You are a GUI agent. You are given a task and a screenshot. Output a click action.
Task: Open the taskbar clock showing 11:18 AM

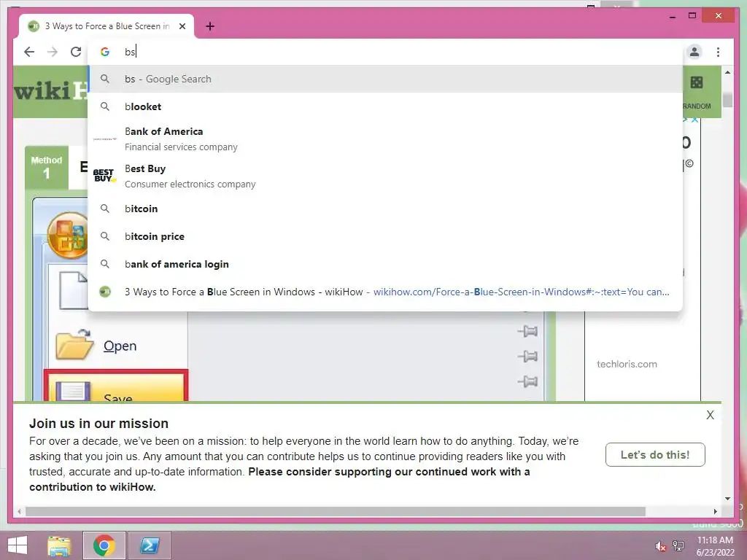pos(715,546)
